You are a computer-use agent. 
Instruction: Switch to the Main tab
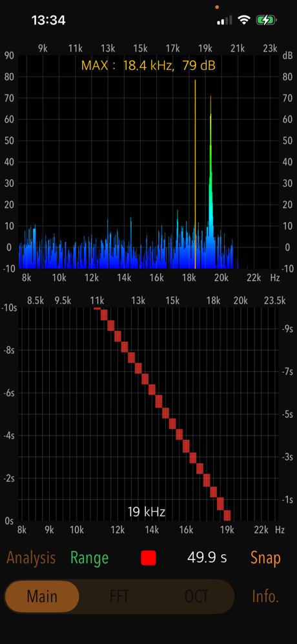point(42,596)
